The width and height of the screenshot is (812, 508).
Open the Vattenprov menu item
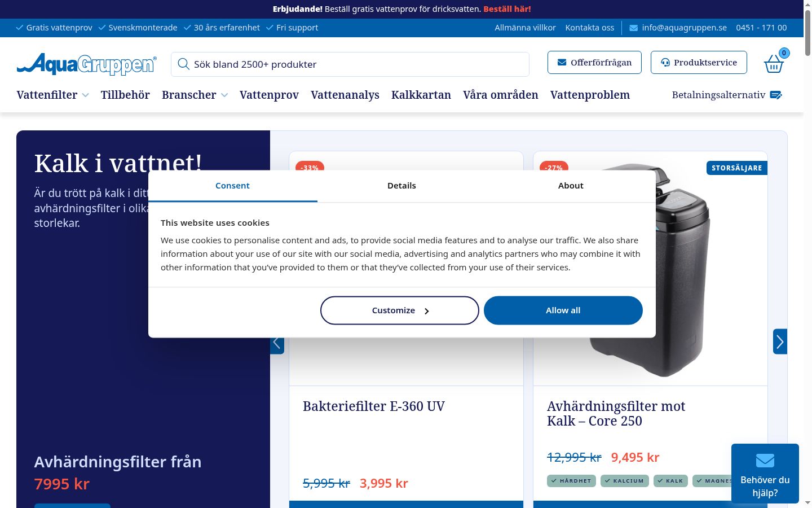coord(269,95)
